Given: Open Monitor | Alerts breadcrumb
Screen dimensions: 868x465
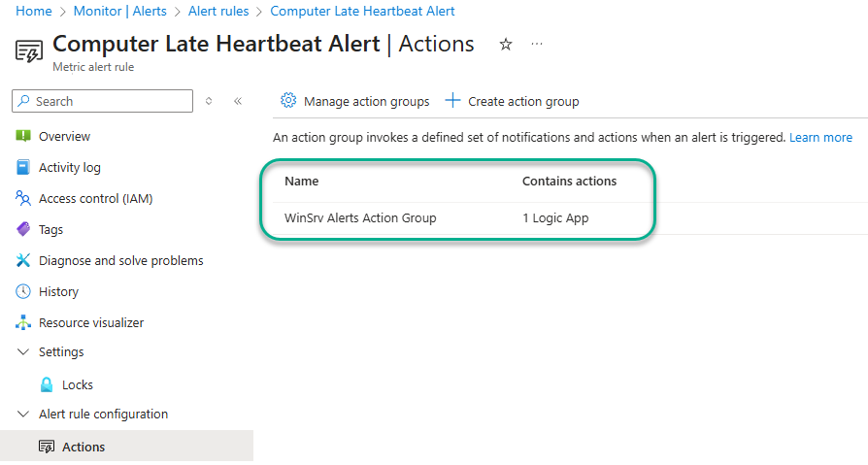Looking at the screenshot, I should click(120, 11).
